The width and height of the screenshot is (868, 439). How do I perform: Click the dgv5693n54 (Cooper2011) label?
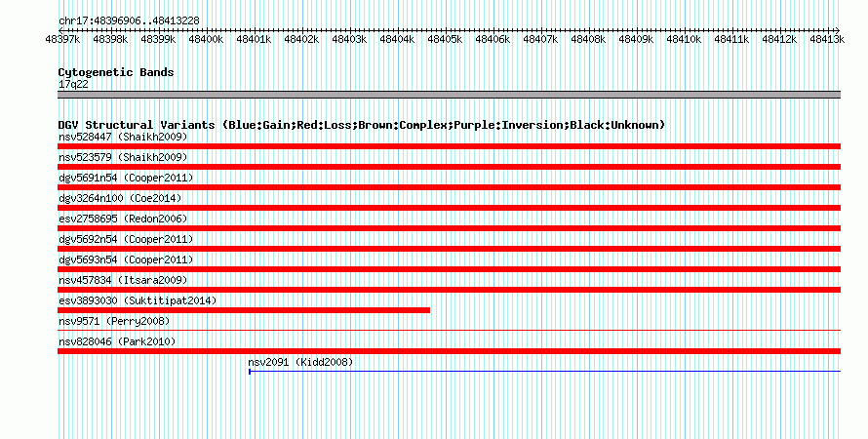click(x=126, y=259)
